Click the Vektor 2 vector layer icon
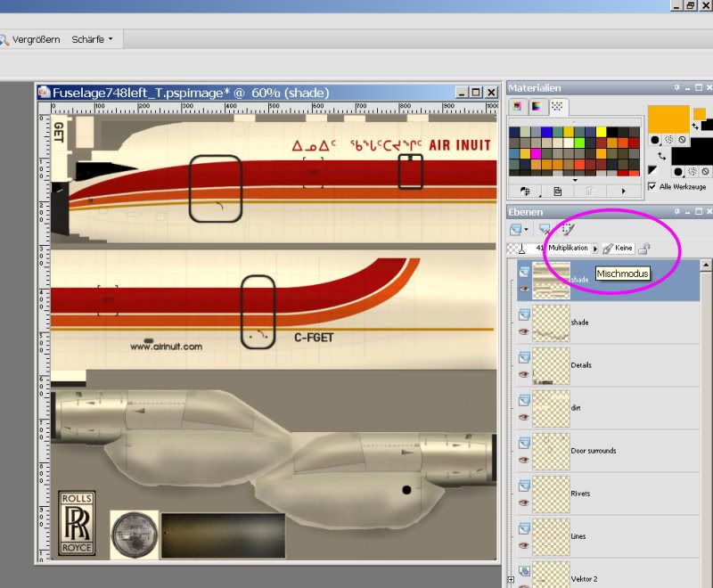Image resolution: width=713 pixels, height=588 pixels. [x=524, y=571]
